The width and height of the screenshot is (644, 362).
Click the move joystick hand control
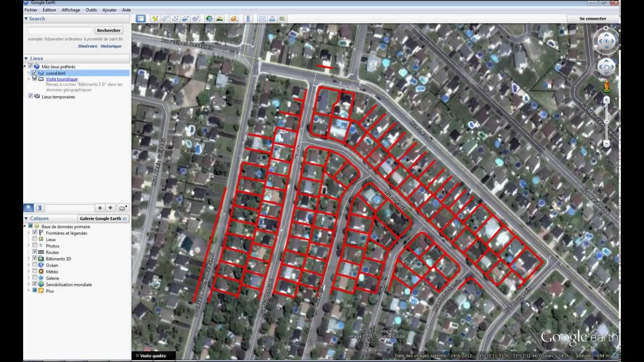tap(606, 67)
